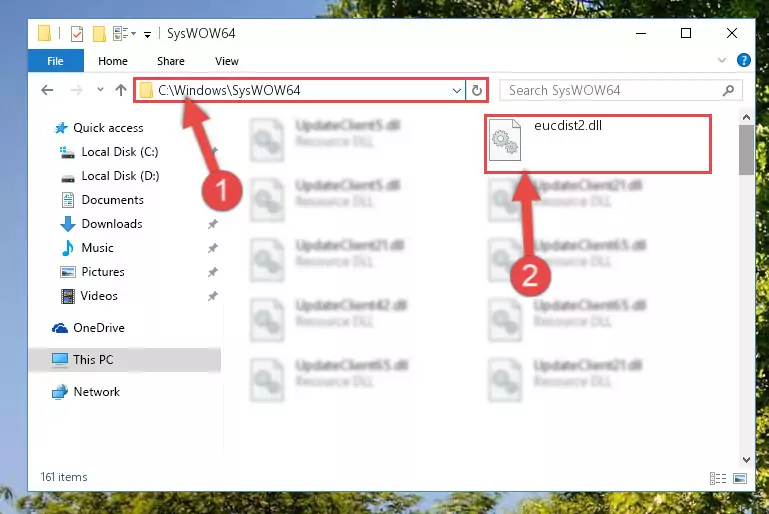This screenshot has width=769, height=514.
Task: Go back with the back arrow
Action: point(47,90)
